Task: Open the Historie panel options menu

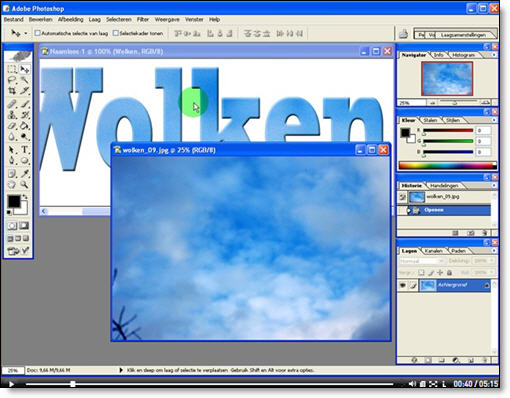Action: pyautogui.click(x=494, y=185)
